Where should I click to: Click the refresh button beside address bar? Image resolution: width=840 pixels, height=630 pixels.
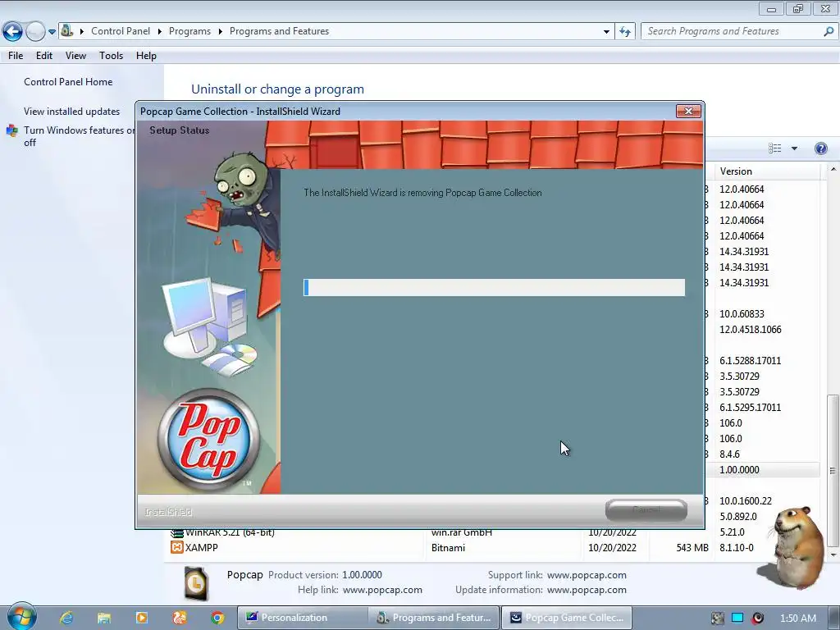624,32
